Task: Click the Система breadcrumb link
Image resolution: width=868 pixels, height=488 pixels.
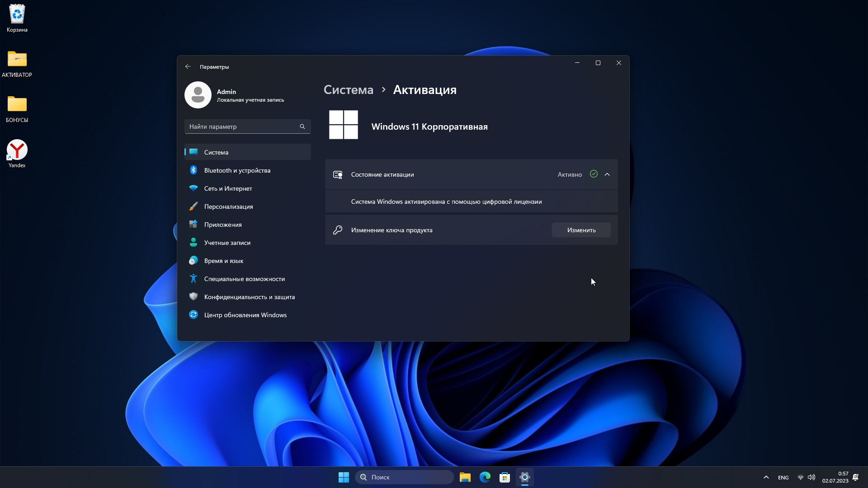Action: (348, 89)
